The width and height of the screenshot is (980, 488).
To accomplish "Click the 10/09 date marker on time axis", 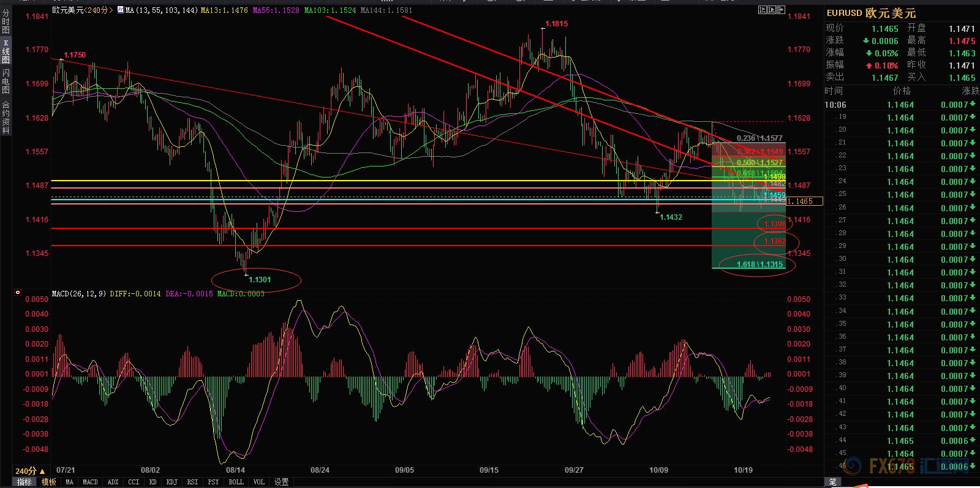I will (x=658, y=470).
